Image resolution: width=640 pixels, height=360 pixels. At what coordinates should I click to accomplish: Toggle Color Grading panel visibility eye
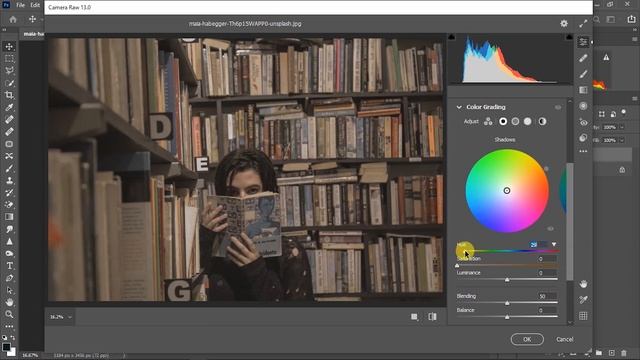point(558,107)
